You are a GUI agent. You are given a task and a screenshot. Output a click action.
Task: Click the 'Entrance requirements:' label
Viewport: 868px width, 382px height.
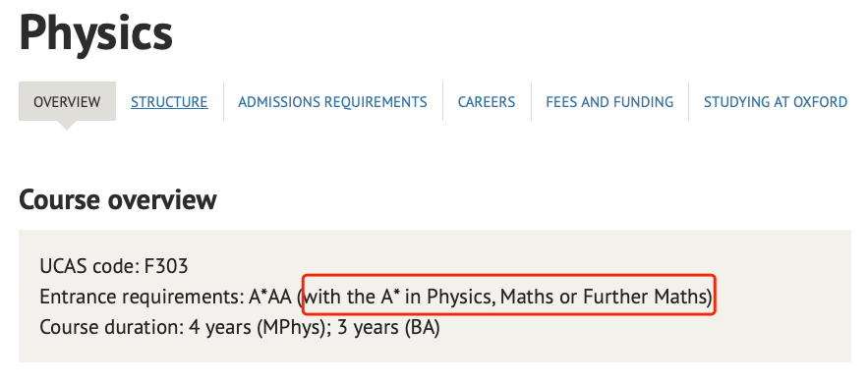coord(142,298)
